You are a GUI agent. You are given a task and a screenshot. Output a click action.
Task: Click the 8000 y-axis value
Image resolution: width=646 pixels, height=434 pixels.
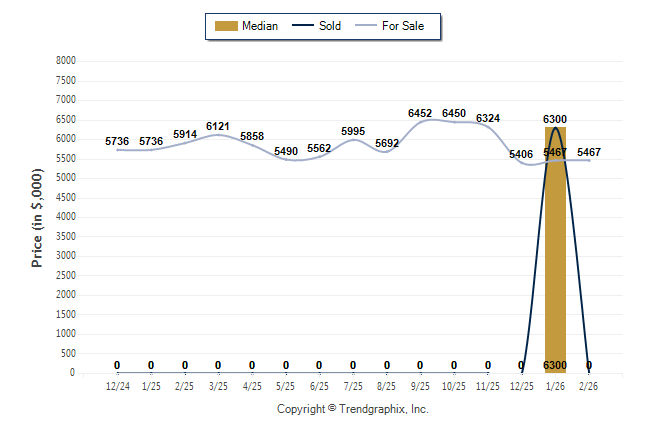66,61
